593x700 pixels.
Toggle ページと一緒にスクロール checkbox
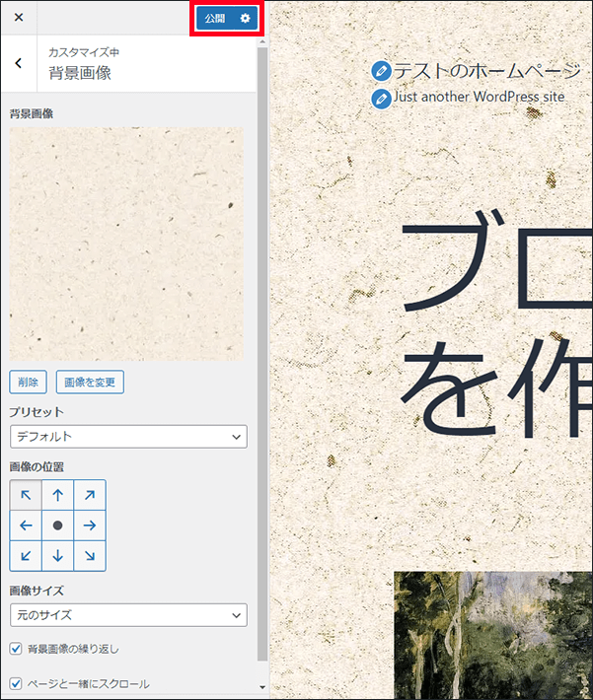16,682
